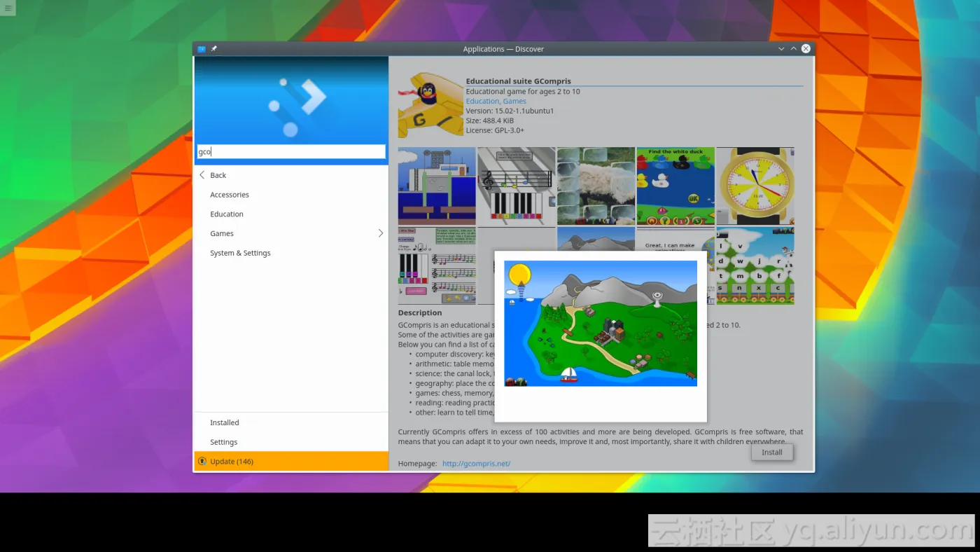Open the desktop menu button at top-left corner
The image size is (980, 552).
click(x=7, y=8)
